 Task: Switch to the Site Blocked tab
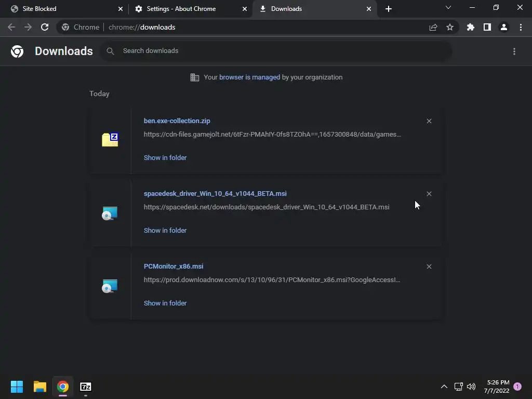(x=64, y=9)
